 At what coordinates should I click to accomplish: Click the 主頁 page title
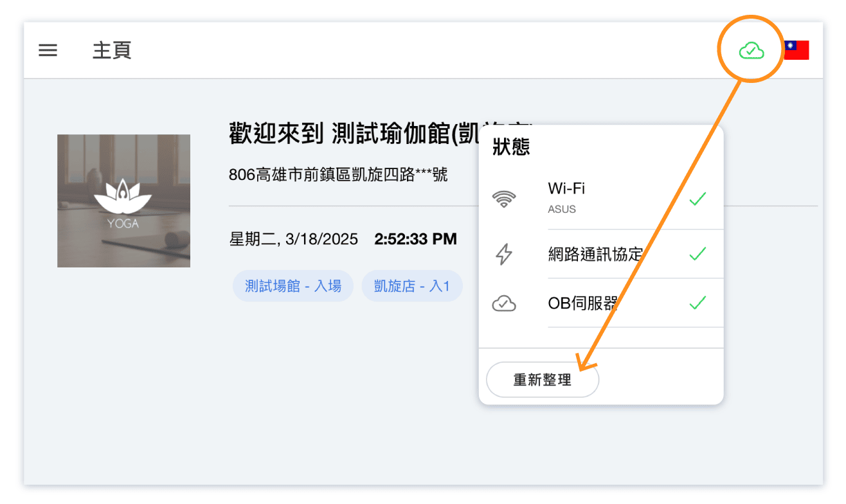coord(112,50)
